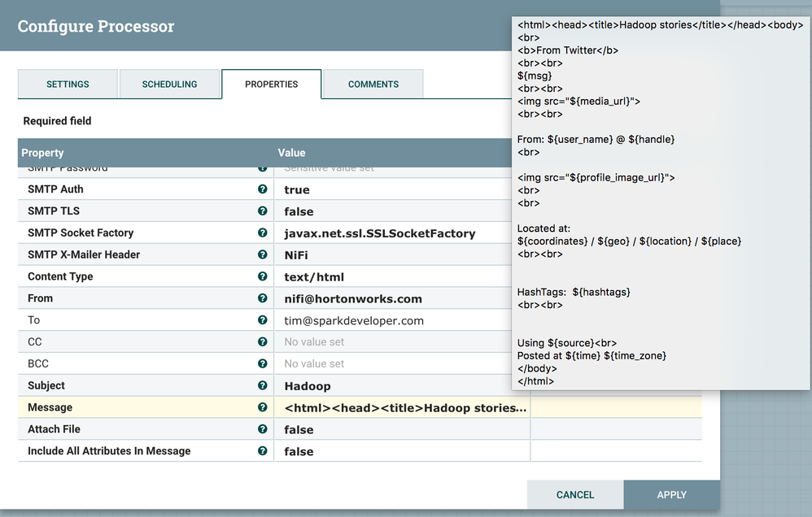This screenshot has height=517, width=812.
Task: Edit the From value nifi@hortonworks.com
Action: tap(353, 298)
